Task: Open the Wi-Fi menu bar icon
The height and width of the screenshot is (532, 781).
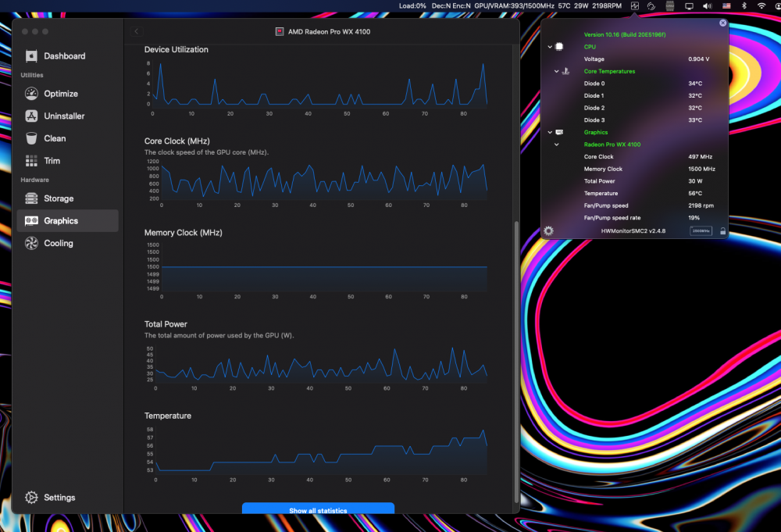Action: tap(761, 6)
